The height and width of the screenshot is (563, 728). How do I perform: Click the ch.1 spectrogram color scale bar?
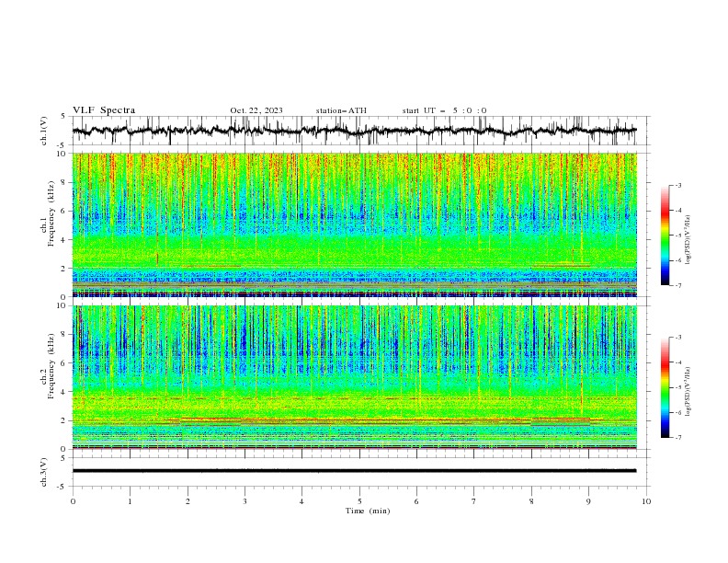[x=665, y=236]
